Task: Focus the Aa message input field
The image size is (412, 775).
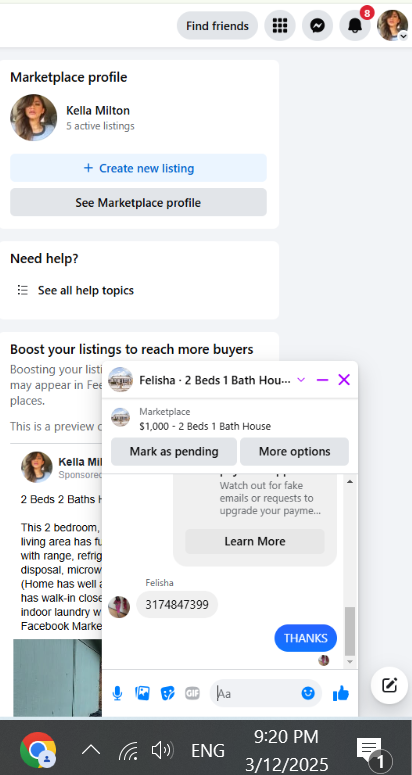Action: pos(257,693)
